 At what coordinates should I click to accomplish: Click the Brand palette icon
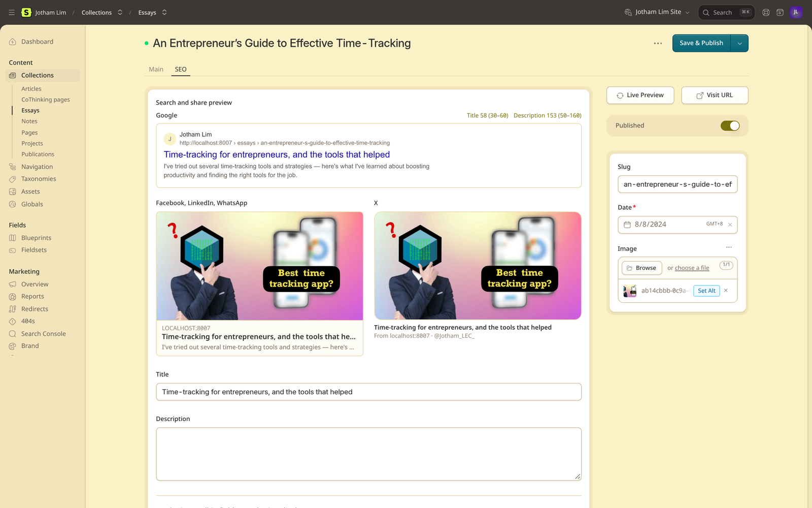tap(13, 346)
